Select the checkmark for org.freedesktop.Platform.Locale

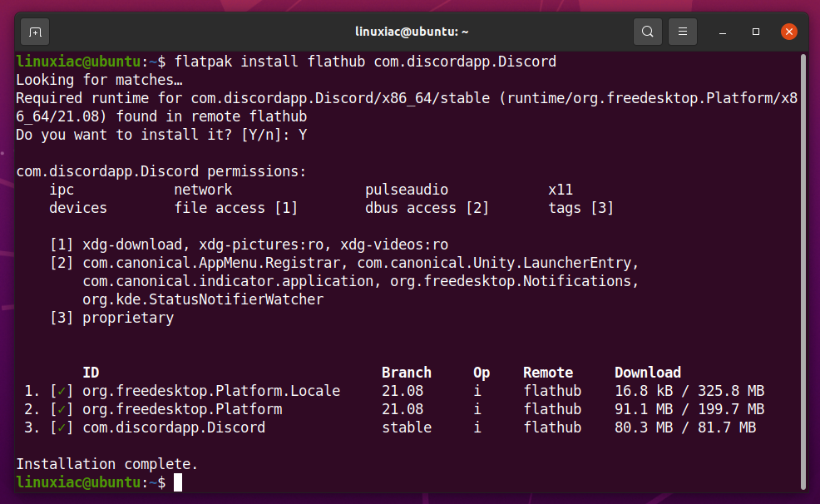tap(62, 391)
